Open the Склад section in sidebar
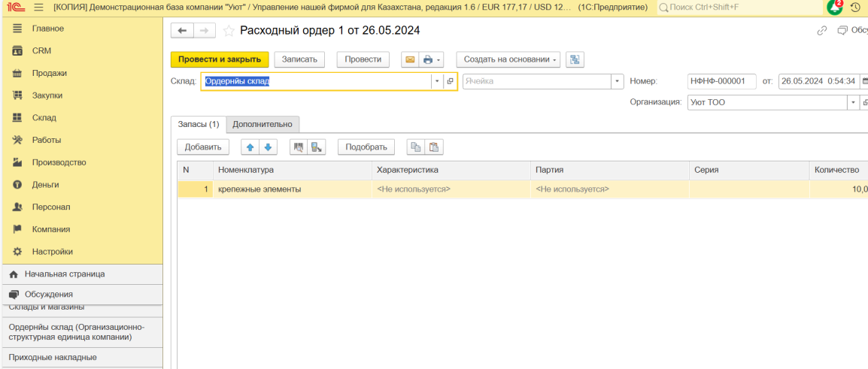The width and height of the screenshot is (868, 369). pos(44,118)
